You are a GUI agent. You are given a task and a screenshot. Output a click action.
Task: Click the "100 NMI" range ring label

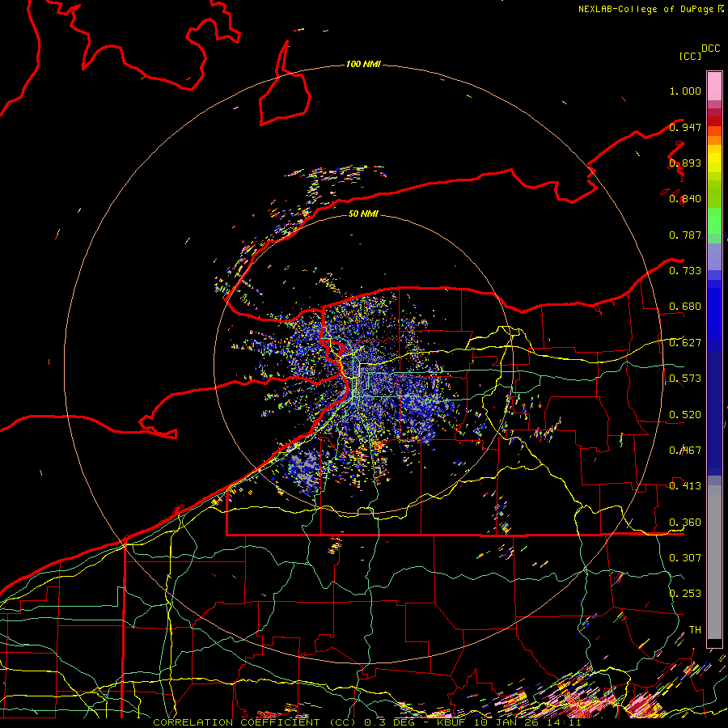click(x=363, y=64)
